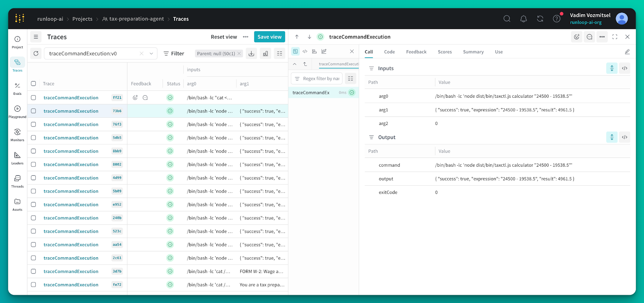The image size is (644, 303).
Task: Switch to the Feedback tab
Action: click(416, 52)
